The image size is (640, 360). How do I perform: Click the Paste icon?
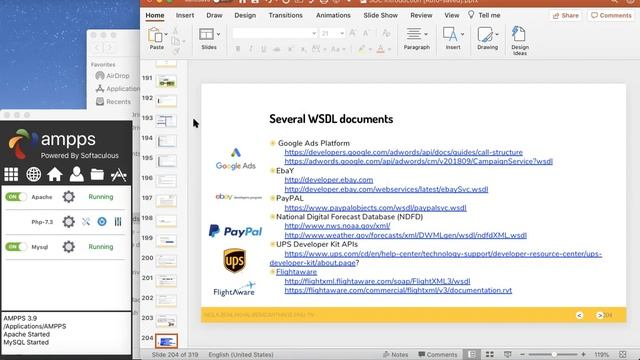click(x=155, y=36)
